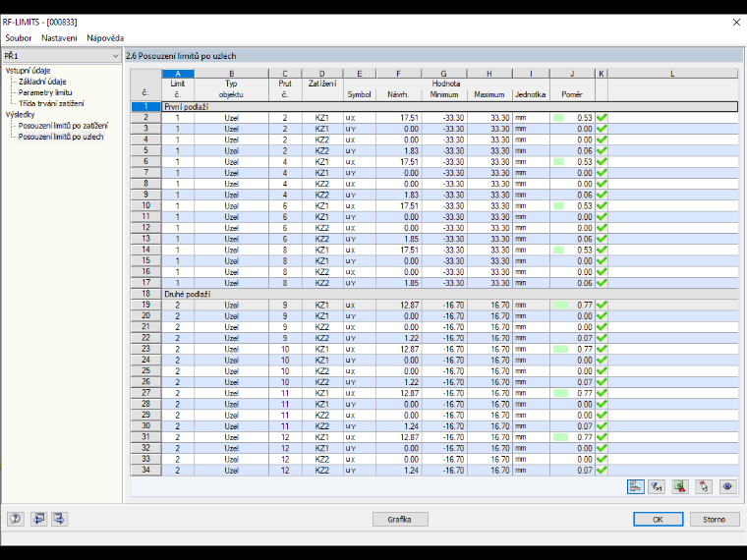Viewport: 747px width, 560px height.
Task: Click the 12.87 value in row 23
Action: (409, 349)
